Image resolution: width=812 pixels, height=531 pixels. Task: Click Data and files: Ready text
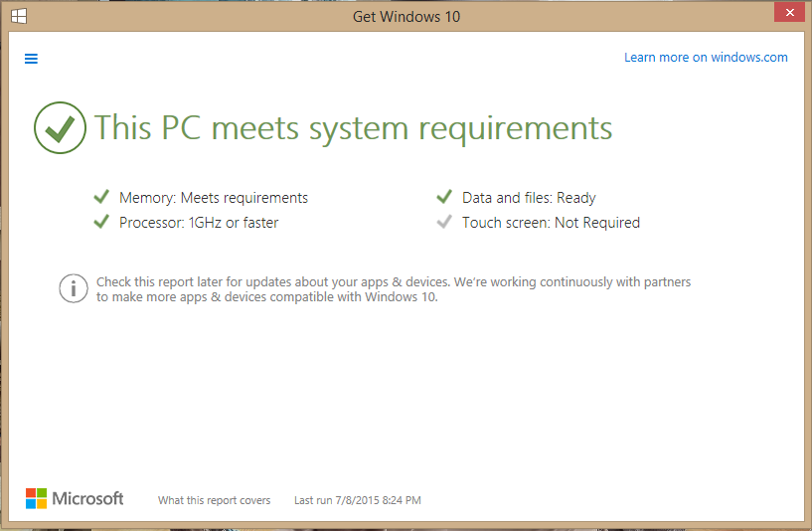(529, 198)
